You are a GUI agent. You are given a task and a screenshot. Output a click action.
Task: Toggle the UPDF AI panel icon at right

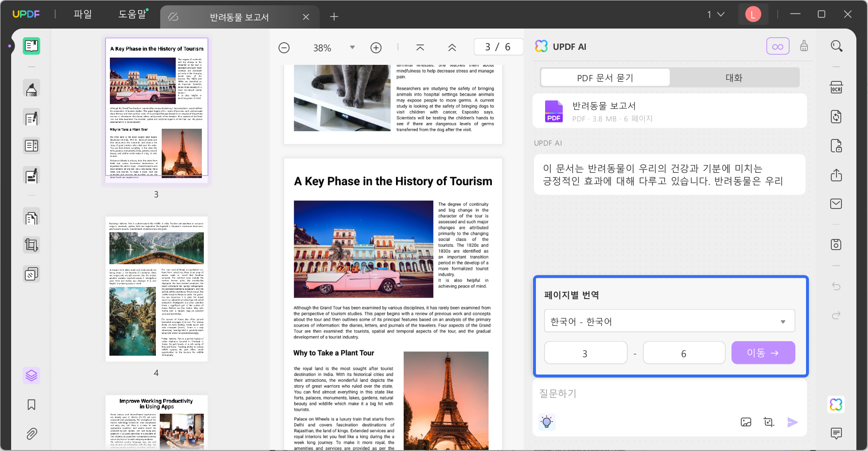click(x=836, y=405)
